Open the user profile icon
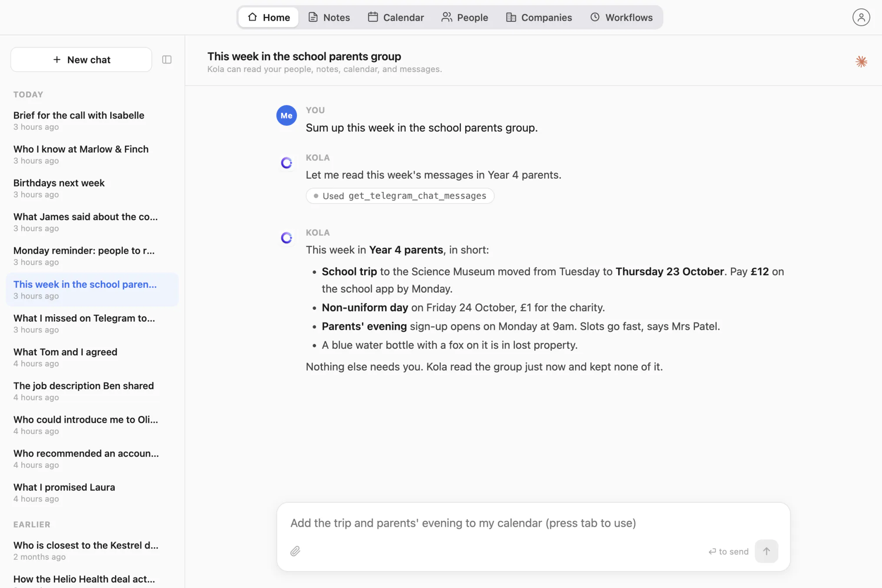Screen dimensions: 882x588 [x=861, y=17]
